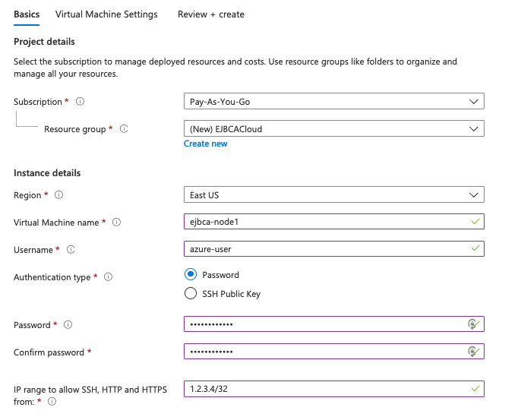The image size is (521, 420).
Task: Switch to Virtual Machine Settings tab
Action: pyautogui.click(x=106, y=14)
